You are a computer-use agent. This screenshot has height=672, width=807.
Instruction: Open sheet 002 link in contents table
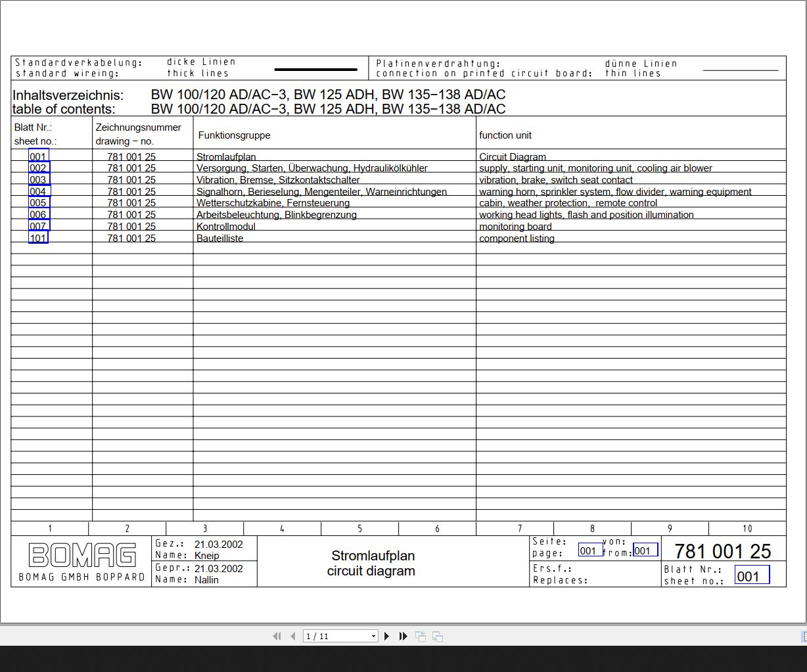pyautogui.click(x=39, y=168)
